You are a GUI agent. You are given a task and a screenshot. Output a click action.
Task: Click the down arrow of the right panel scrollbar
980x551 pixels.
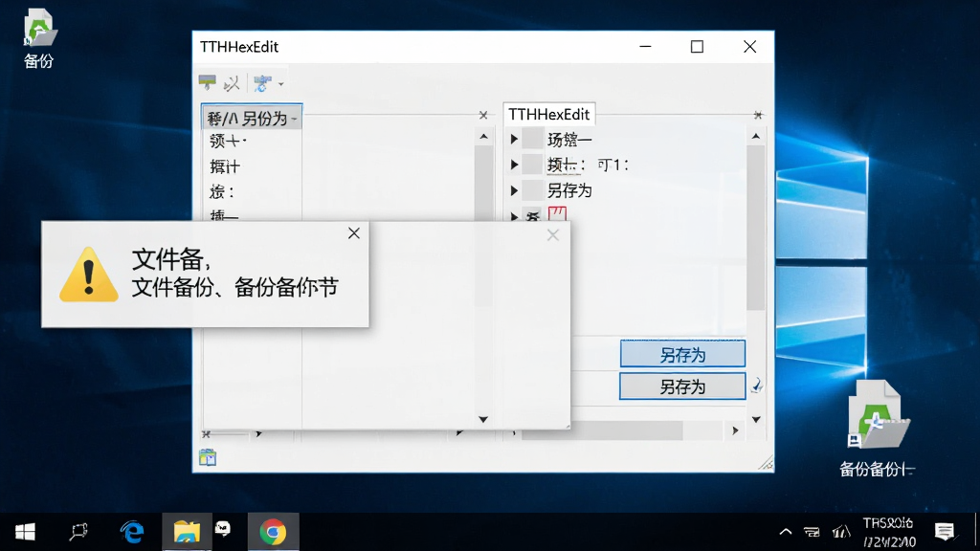756,419
